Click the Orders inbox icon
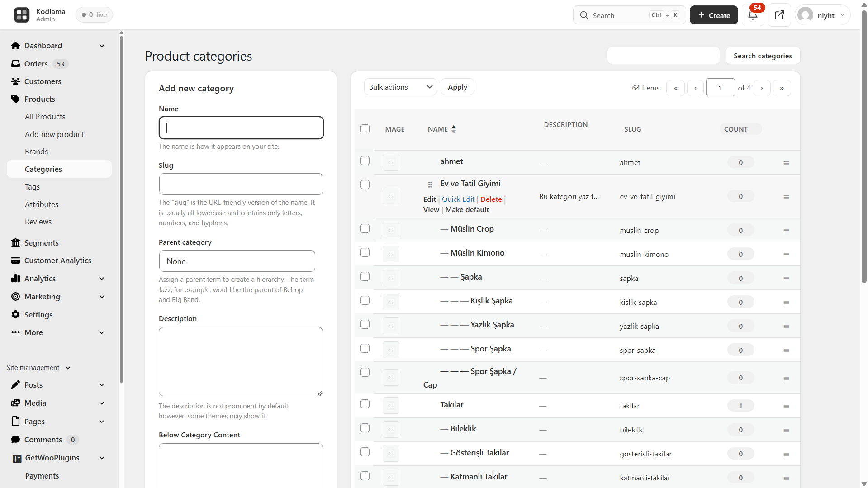The height and width of the screenshot is (488, 868). pyautogui.click(x=16, y=64)
